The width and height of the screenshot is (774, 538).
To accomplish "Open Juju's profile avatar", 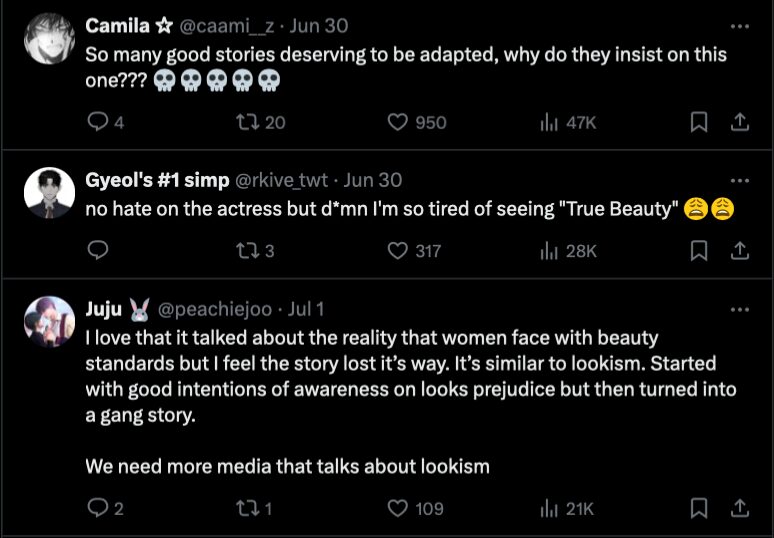I will 50,322.
